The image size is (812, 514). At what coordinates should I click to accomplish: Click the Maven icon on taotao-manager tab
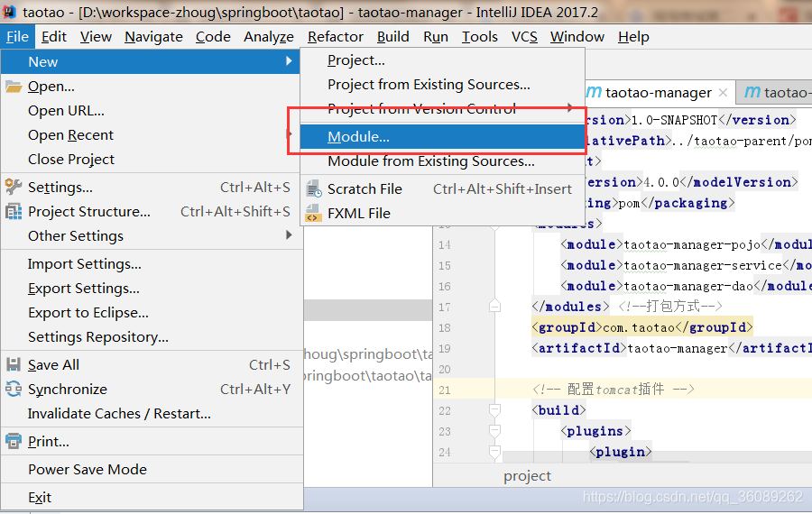pyautogui.click(x=594, y=92)
